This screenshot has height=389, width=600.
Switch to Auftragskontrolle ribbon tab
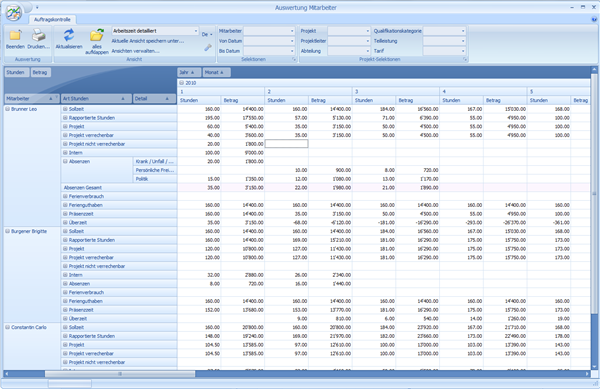pyautogui.click(x=52, y=20)
